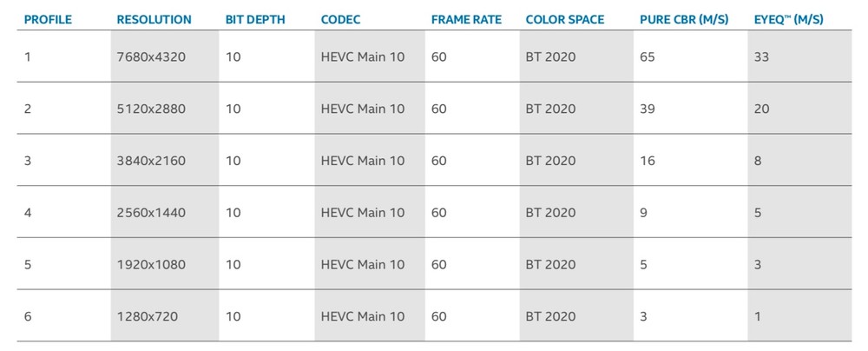Viewport: 868px width, 351px height.
Task: Select the BIT DEPTH header
Action: [255, 19]
